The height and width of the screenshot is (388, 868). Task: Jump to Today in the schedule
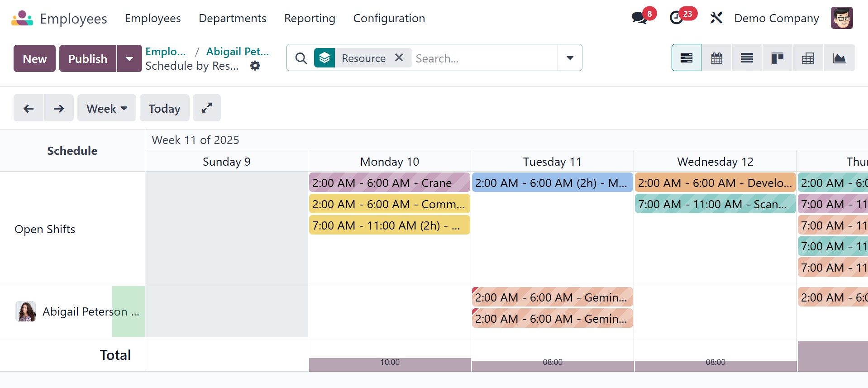tap(164, 108)
